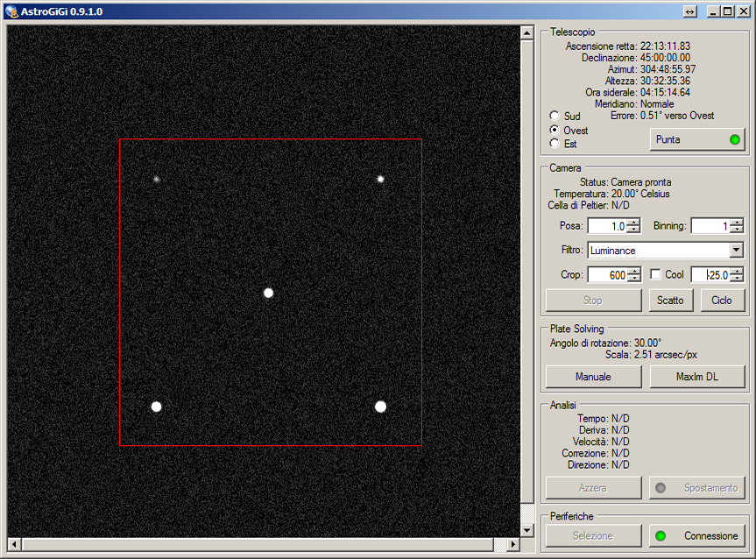Click the AstroGiGi app icon in title bar
The image size is (756, 559).
point(11,11)
